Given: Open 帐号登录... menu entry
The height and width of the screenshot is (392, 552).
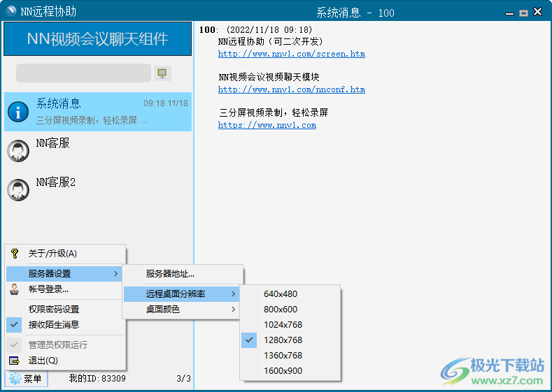Looking at the screenshot, I should [x=66, y=289].
